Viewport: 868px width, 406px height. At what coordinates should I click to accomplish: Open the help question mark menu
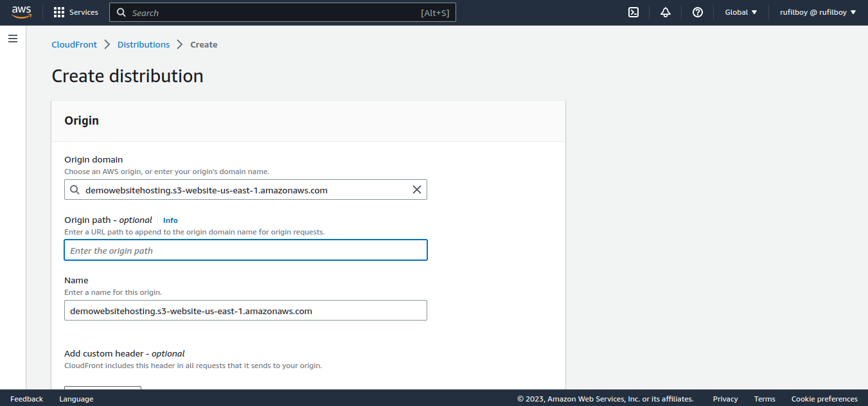[x=698, y=12]
